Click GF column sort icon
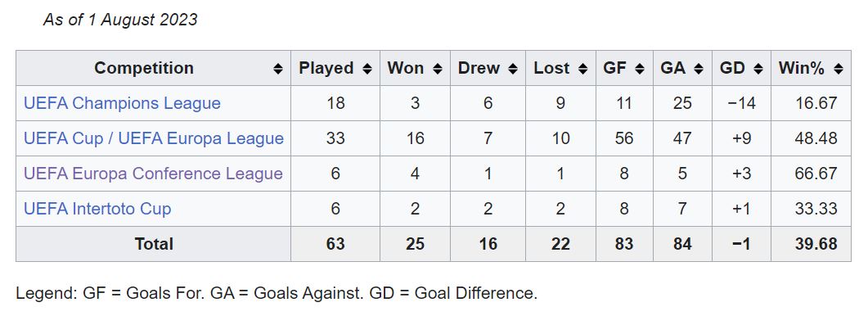Image resolution: width=868 pixels, height=316 pixels. [640, 69]
